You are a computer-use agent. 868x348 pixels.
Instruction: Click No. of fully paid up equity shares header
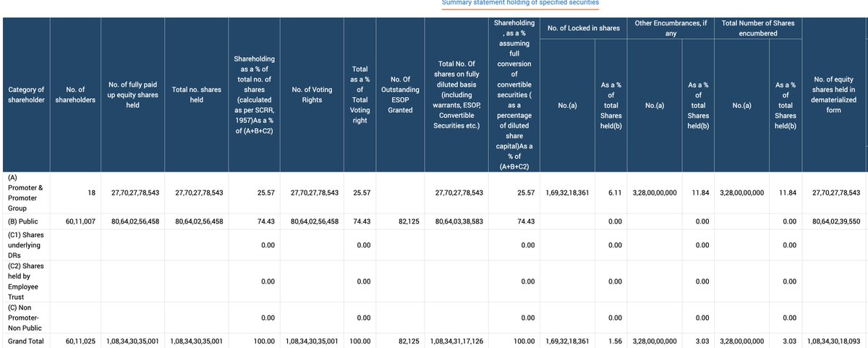click(x=134, y=95)
